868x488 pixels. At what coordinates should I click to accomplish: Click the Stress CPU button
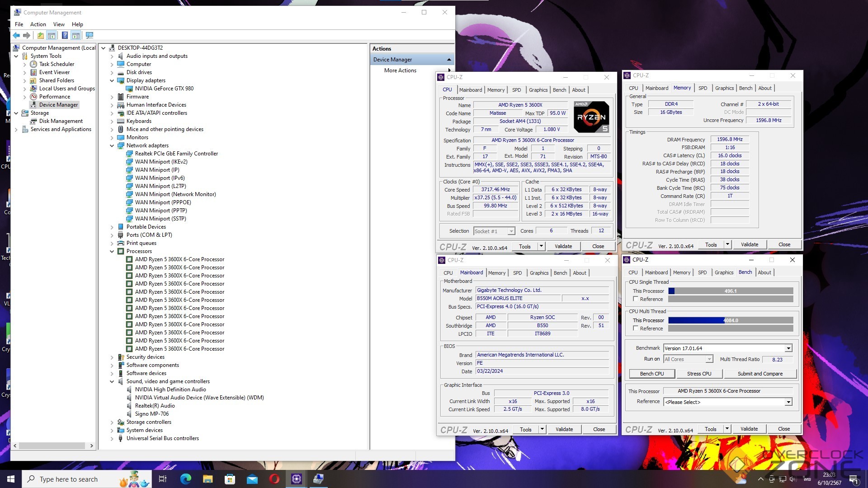point(699,374)
